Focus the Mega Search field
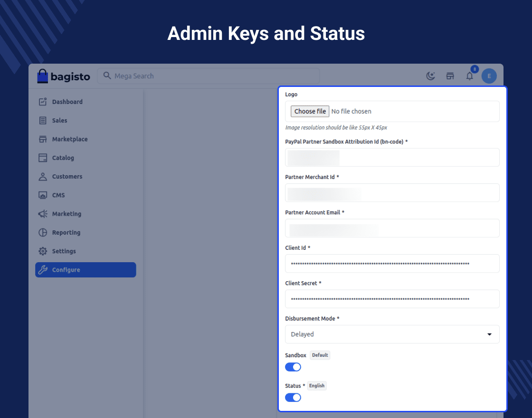 (209, 76)
